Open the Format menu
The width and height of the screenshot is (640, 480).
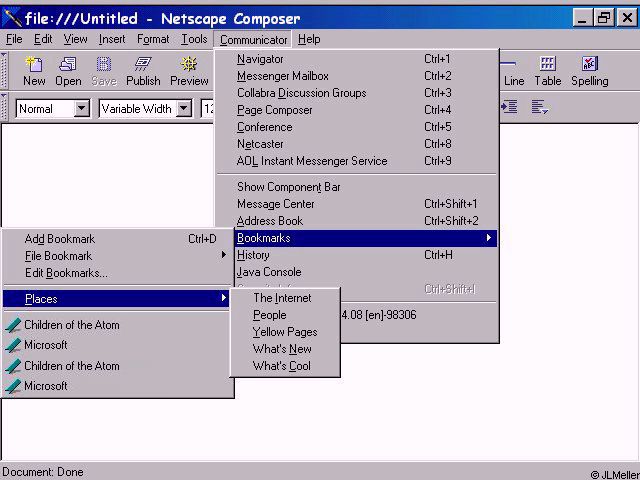point(153,39)
